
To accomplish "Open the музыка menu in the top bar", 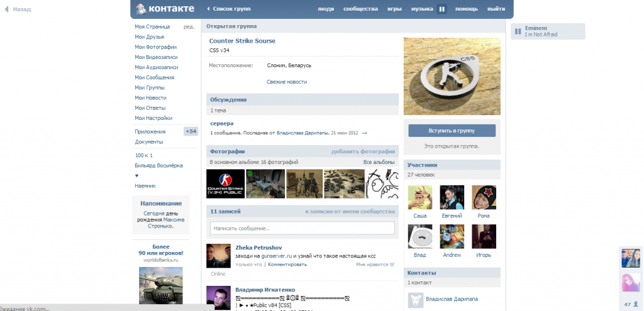I will pos(422,9).
